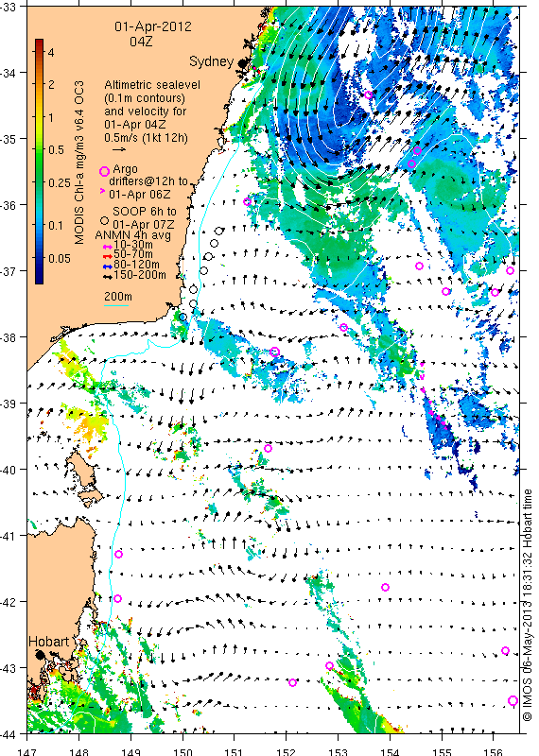The width and height of the screenshot is (539, 756).
Task: Click the magenta Argo circle legend marker
Action: tap(104, 171)
